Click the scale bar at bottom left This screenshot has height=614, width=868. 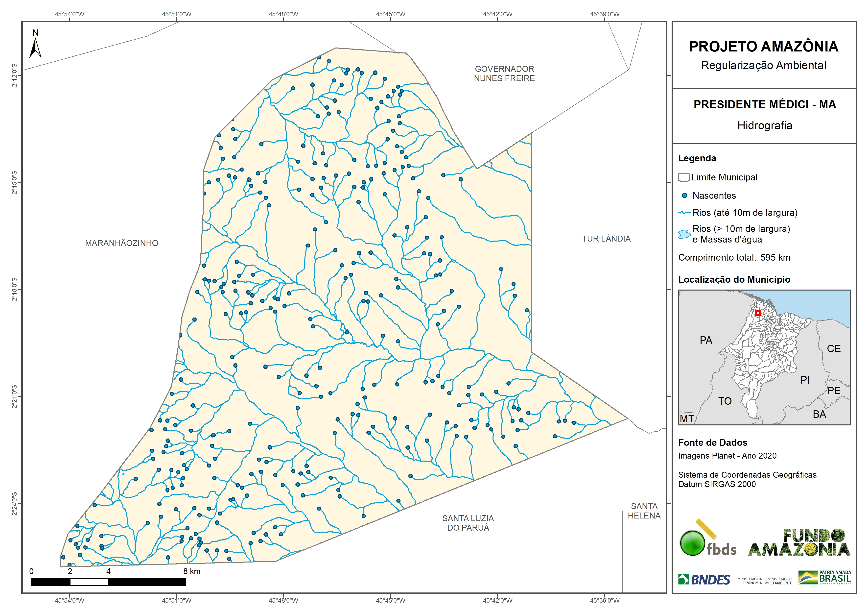click(108, 582)
